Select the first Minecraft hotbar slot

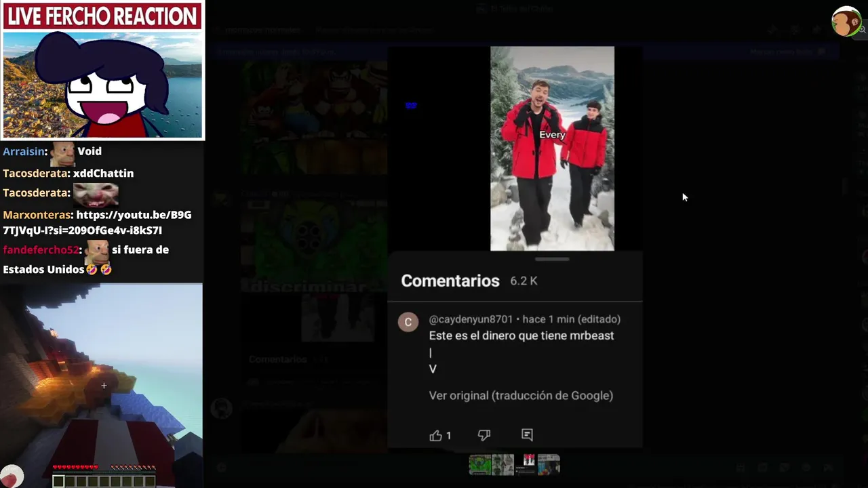(x=58, y=481)
